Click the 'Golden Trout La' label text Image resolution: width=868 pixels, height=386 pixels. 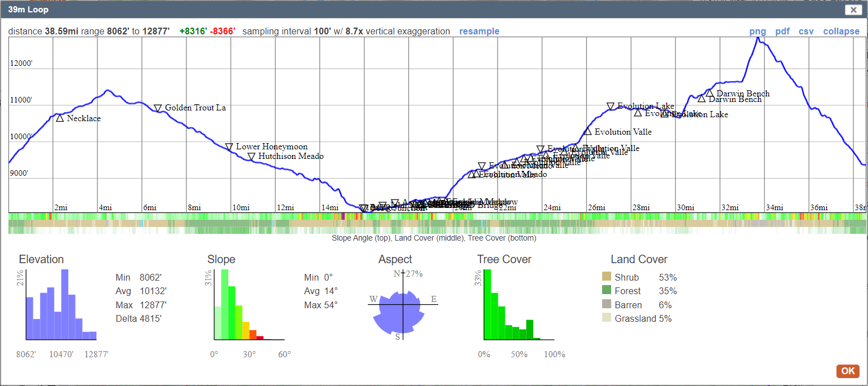pyautogui.click(x=195, y=108)
